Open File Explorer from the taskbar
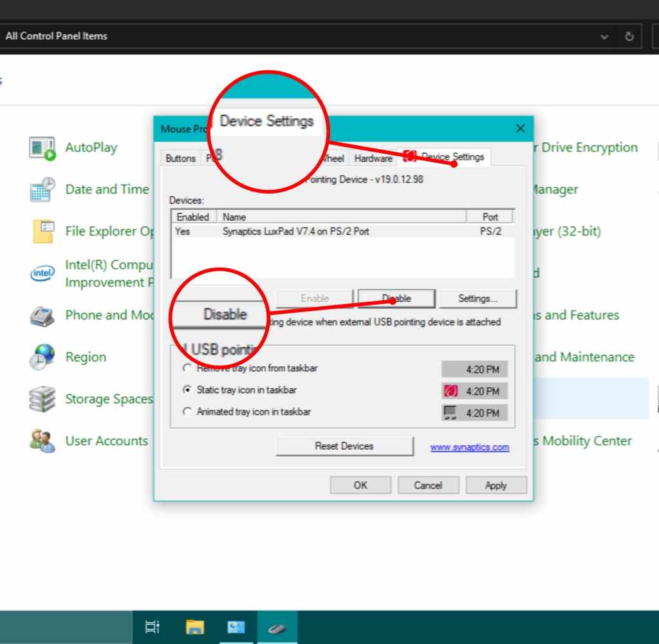Image resolution: width=659 pixels, height=644 pixels. 194,627
